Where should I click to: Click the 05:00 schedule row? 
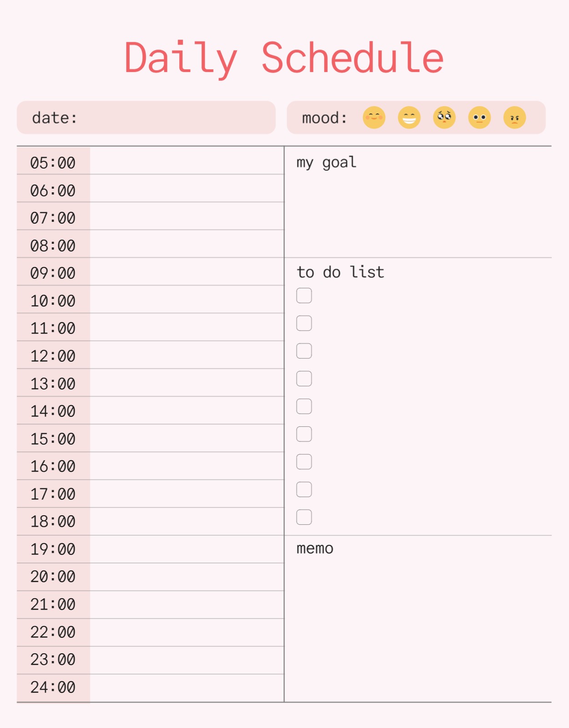pyautogui.click(x=187, y=161)
